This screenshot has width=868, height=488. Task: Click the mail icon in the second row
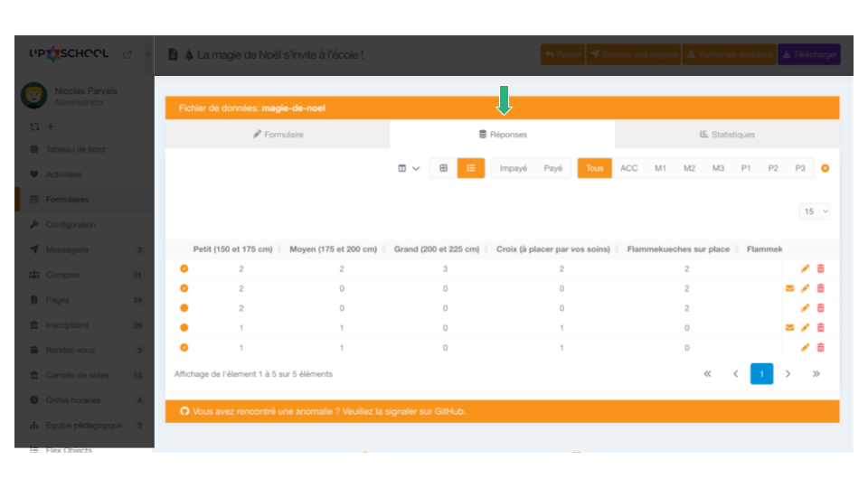pyautogui.click(x=790, y=288)
